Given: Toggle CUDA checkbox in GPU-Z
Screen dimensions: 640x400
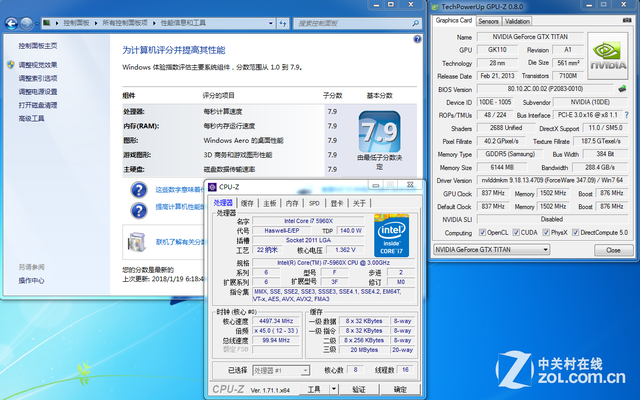Looking at the screenshot, I should click(x=516, y=232).
